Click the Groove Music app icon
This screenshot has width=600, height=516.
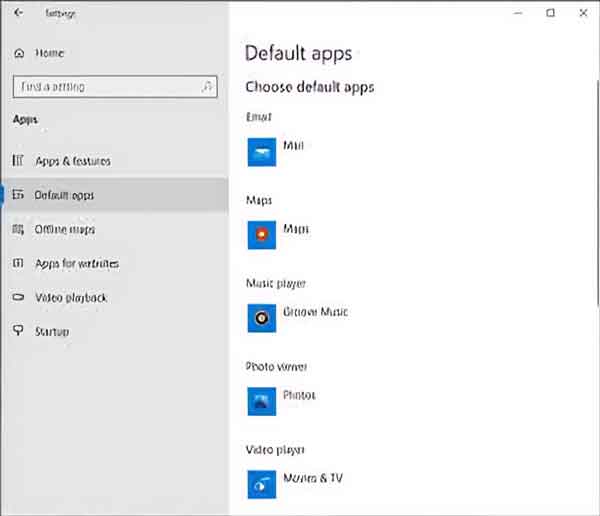[x=262, y=318]
